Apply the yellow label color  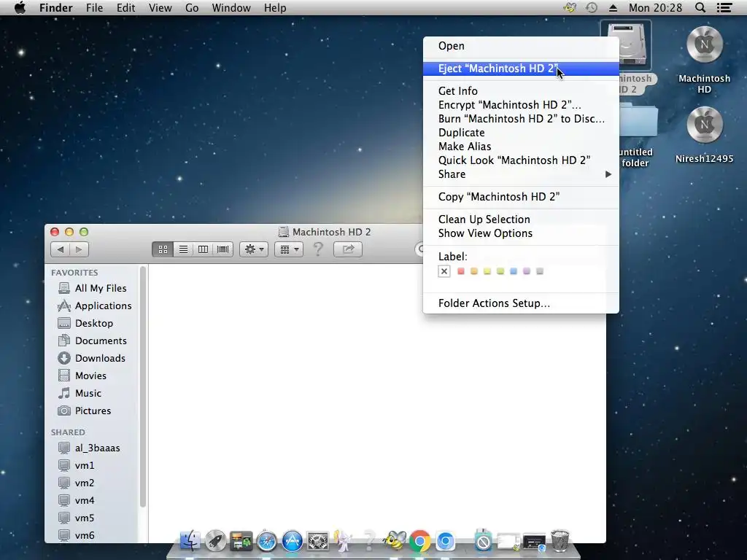487,271
